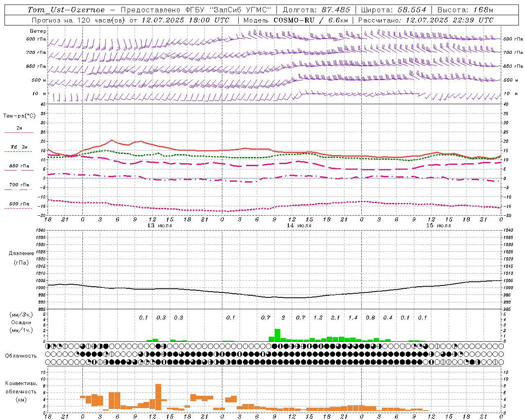Click the 700 гПа temperature legend entry

(x=19, y=185)
